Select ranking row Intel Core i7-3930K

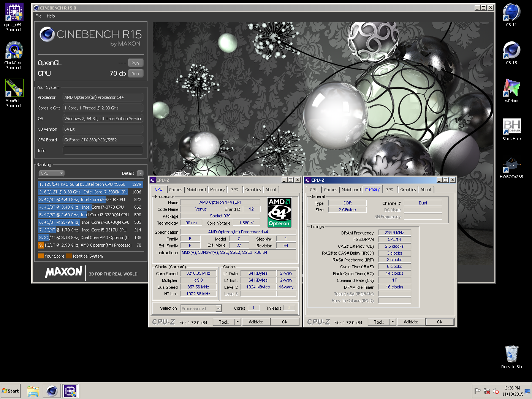click(x=90, y=192)
